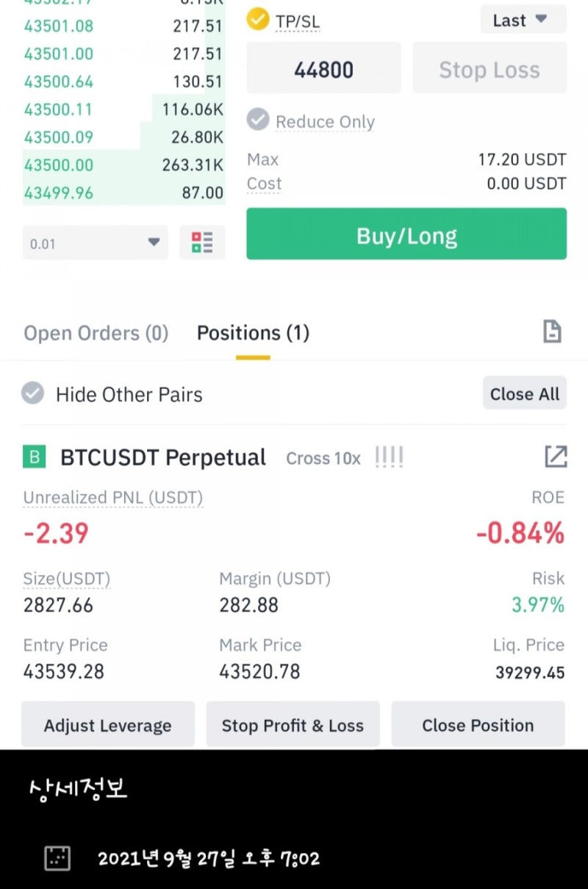Viewport: 588px width, 889px height.
Task: Select the 43500.00 order book price
Action: (59, 165)
